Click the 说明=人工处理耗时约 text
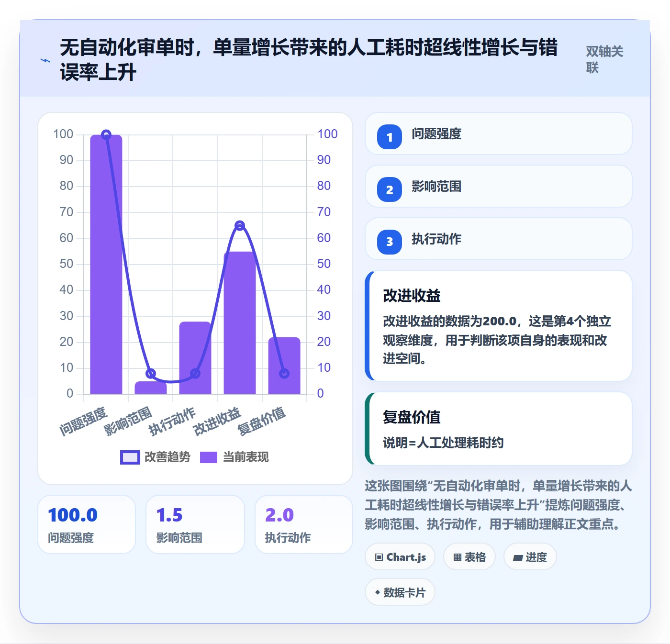 (x=443, y=443)
